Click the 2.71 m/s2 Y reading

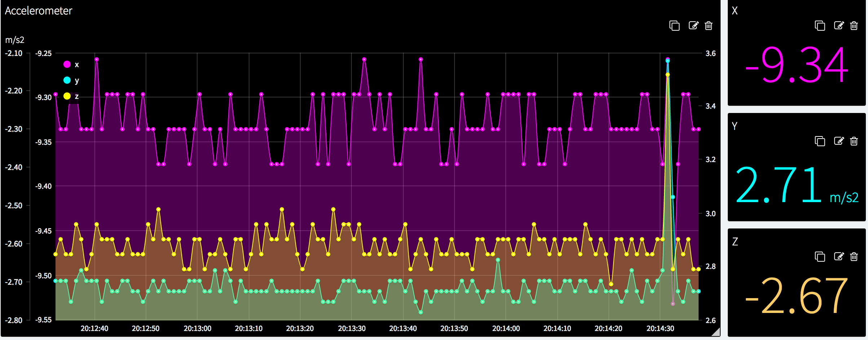pos(796,185)
